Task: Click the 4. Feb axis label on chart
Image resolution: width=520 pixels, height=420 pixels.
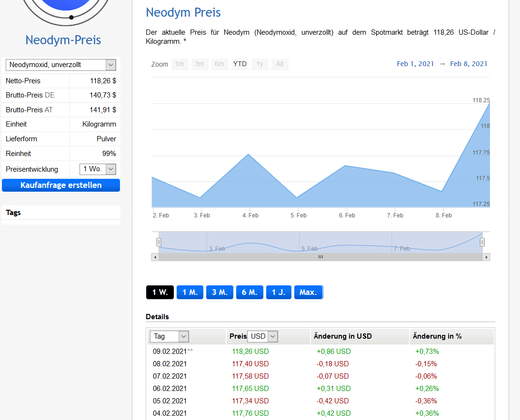Action: (250, 215)
